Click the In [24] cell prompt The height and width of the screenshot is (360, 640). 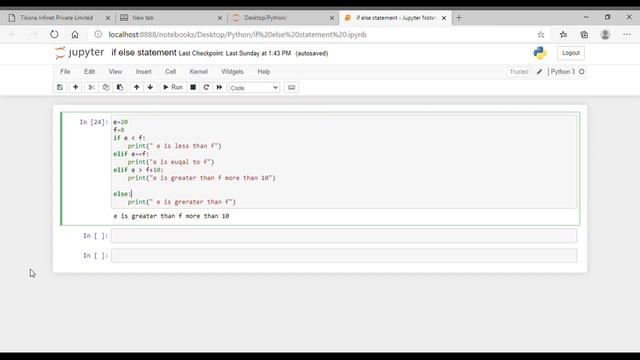93,122
